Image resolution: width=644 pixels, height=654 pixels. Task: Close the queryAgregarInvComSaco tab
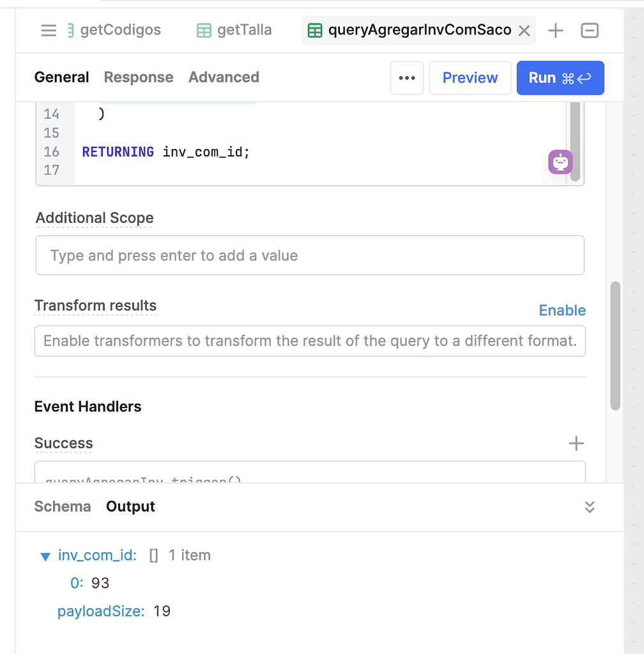click(x=525, y=31)
